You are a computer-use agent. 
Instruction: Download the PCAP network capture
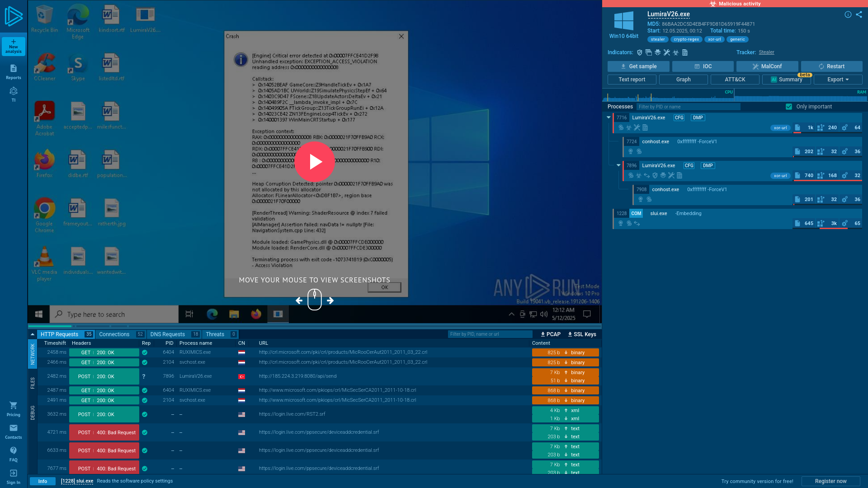(550, 334)
